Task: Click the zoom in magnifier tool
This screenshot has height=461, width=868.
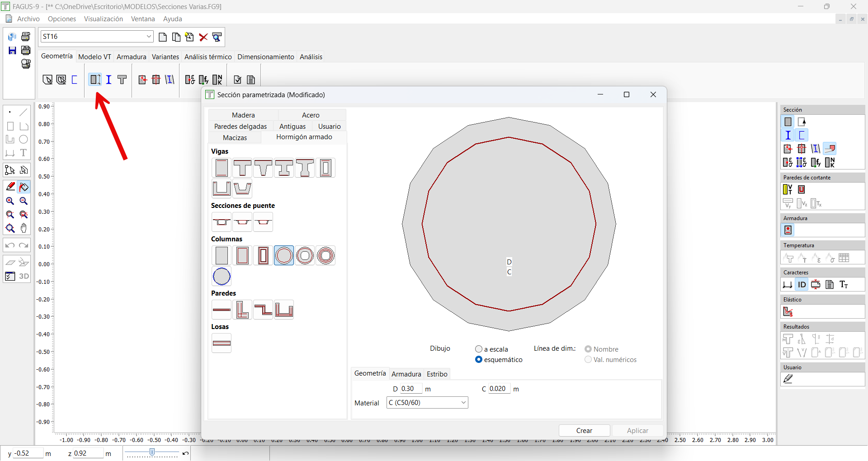Action: click(10, 201)
